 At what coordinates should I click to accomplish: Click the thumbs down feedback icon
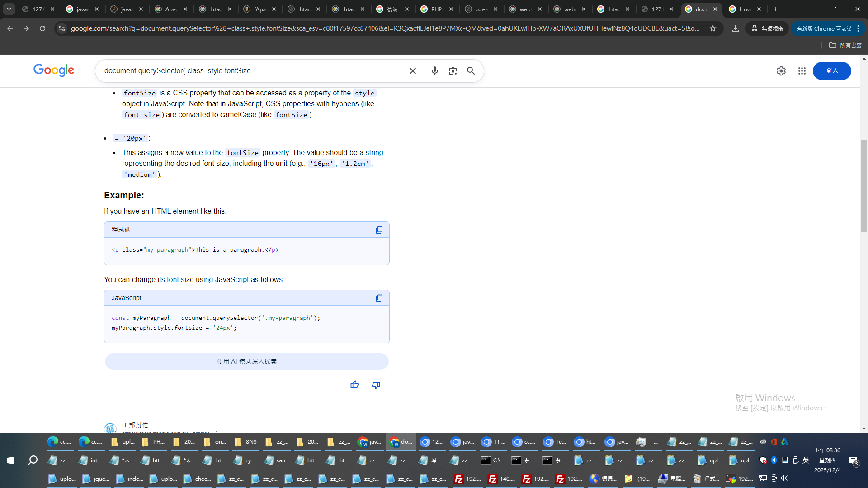tap(376, 385)
